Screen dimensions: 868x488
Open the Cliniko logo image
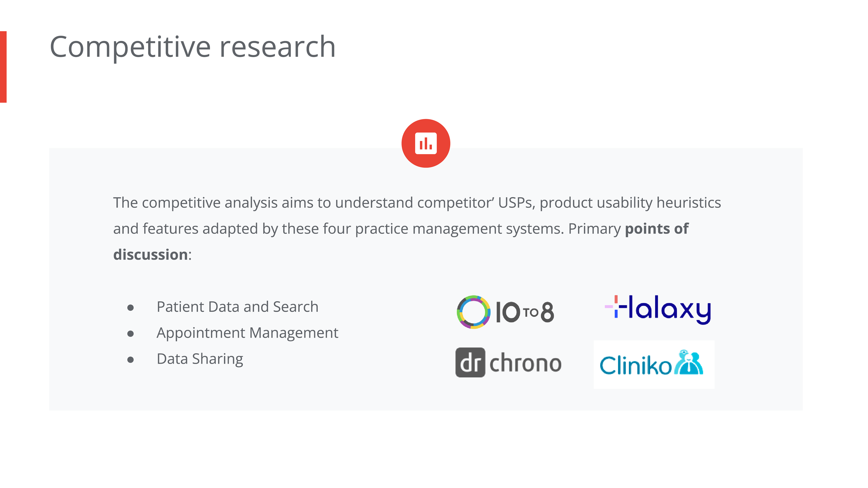654,364
